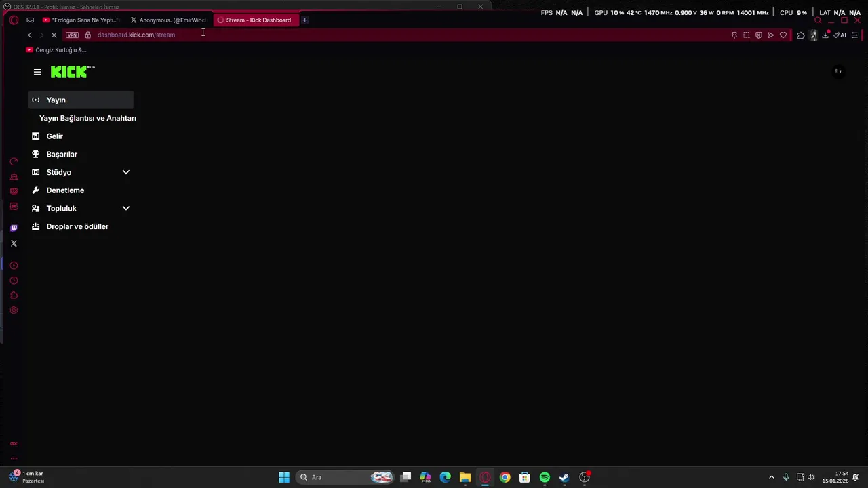Click the Windows Start button

(x=284, y=477)
